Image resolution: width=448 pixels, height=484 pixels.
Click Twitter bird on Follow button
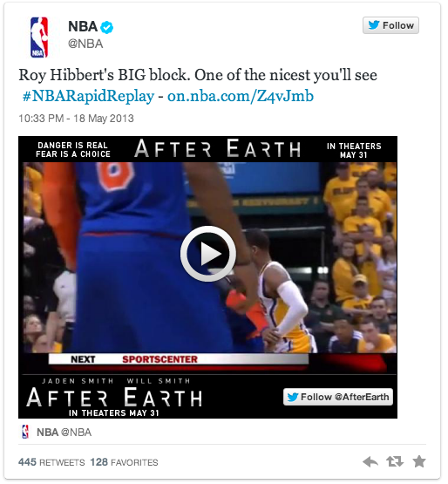(373, 25)
